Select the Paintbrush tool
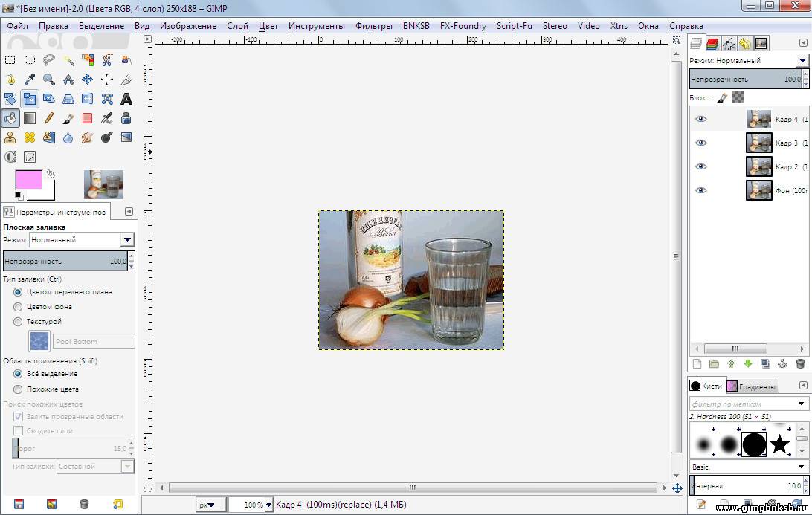 coord(68,118)
